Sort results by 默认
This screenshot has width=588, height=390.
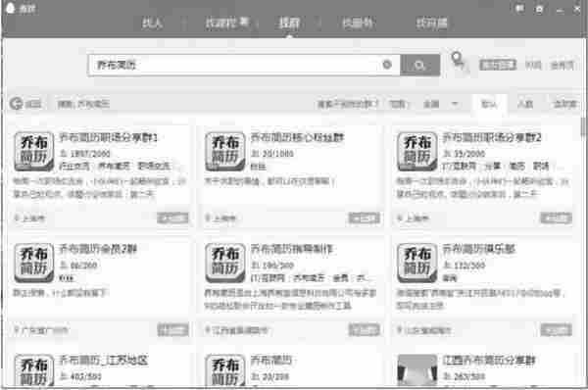489,104
